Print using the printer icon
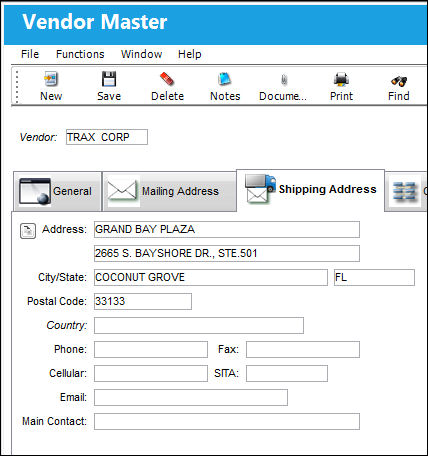Viewport: 428px width, 456px height. (x=341, y=79)
